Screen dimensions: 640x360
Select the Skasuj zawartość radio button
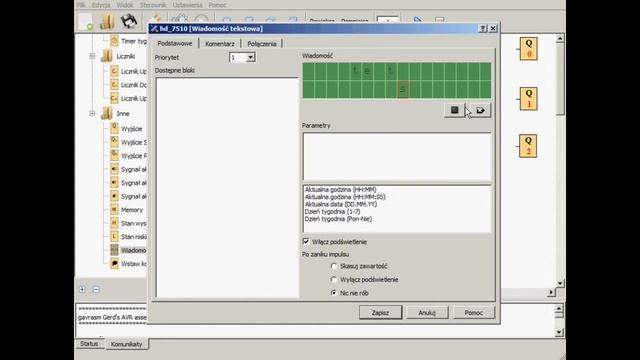point(334,266)
